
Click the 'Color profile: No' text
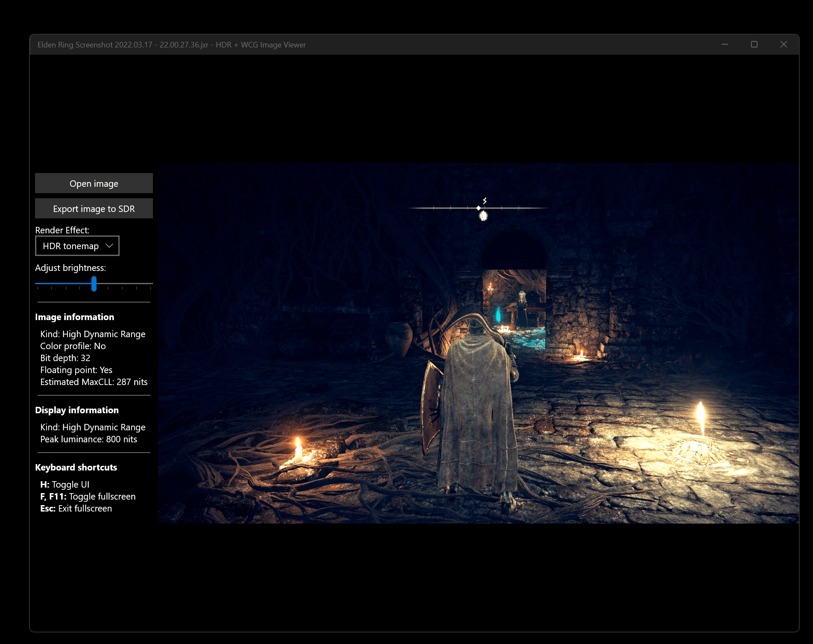click(x=73, y=346)
